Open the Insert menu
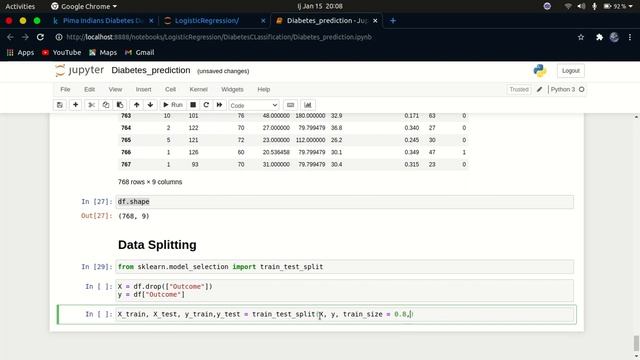The height and width of the screenshot is (360, 640). [x=143, y=89]
